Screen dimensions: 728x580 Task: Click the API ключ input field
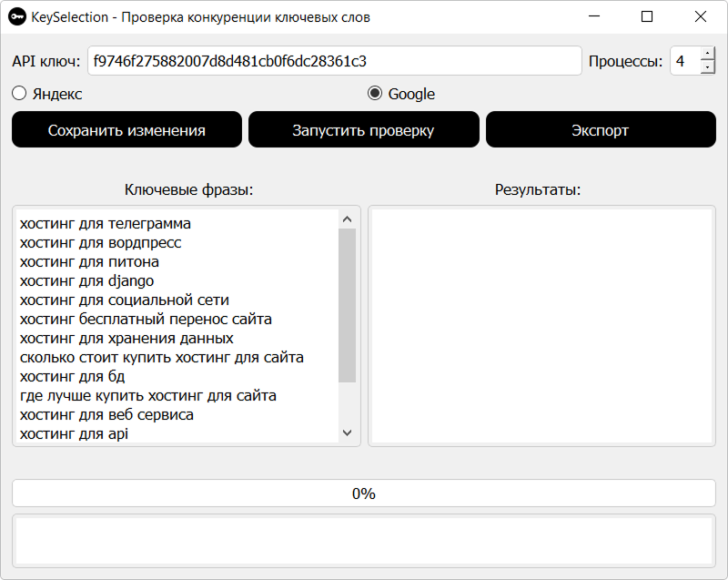[334, 61]
